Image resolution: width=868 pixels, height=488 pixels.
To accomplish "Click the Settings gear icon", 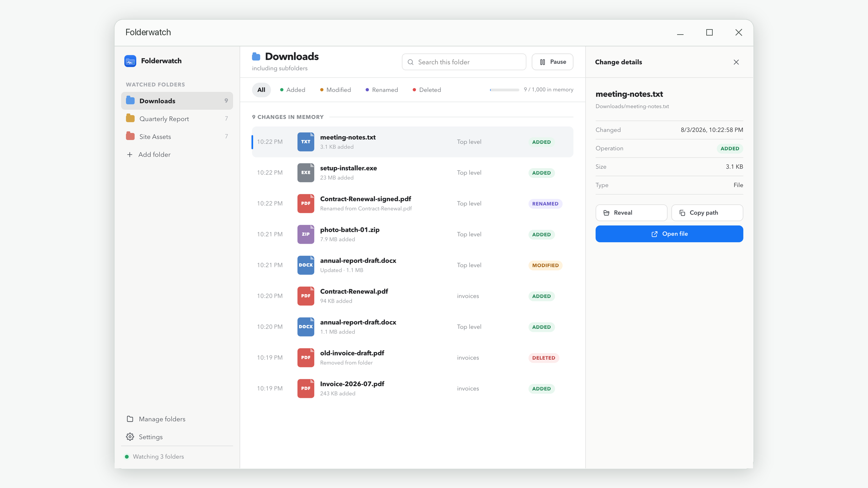I will tap(130, 437).
